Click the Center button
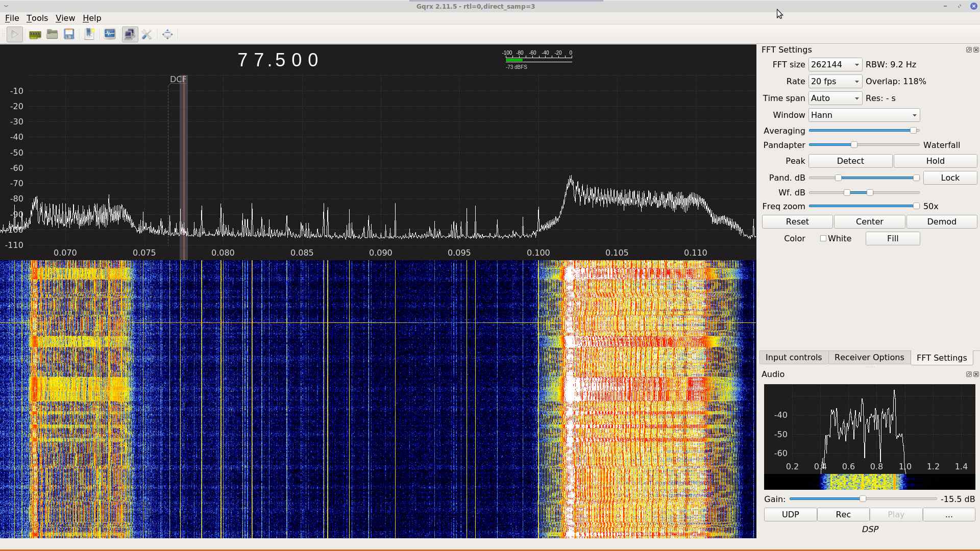980x551 pixels. [x=869, y=221]
